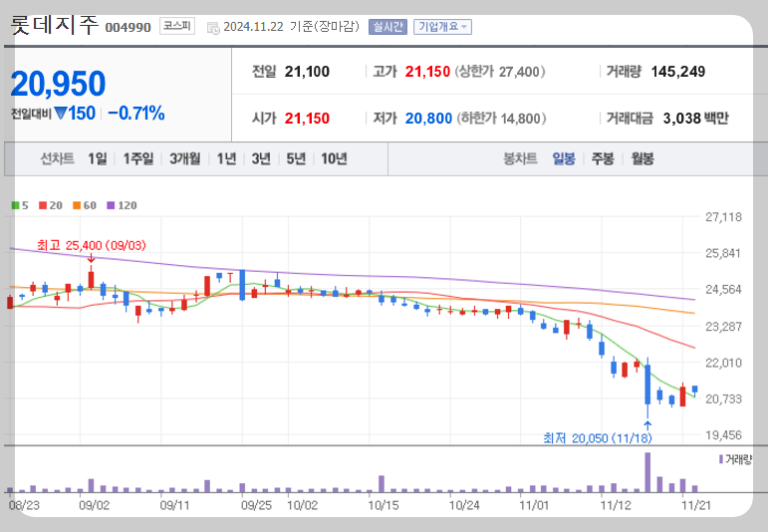
Task: Open the 기업개요 dropdown
Action: 442,27
